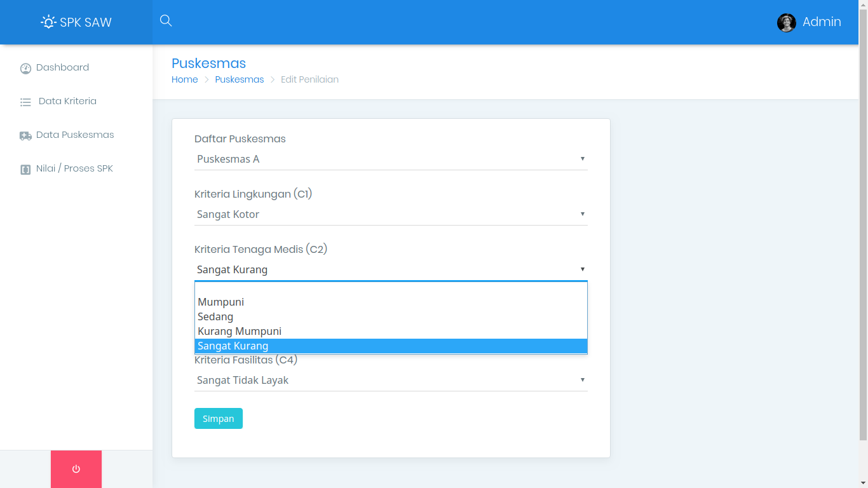Click the Data Puskesmas ambulance icon
The width and height of the screenshot is (868, 488).
[25, 135]
